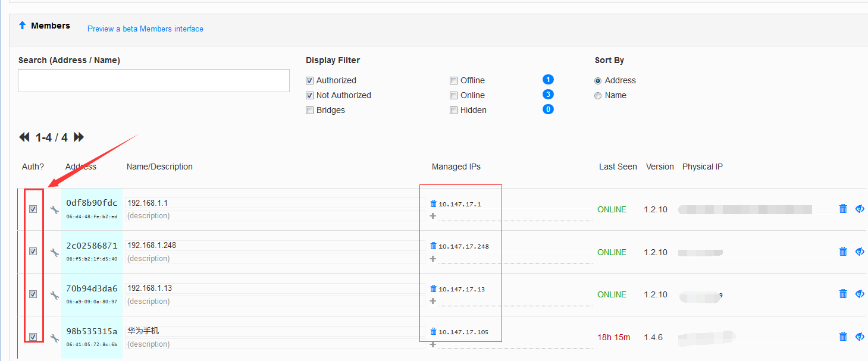Open wrench settings for member 0df8b90fdc
Screen dimensions: 868x361
point(54,210)
